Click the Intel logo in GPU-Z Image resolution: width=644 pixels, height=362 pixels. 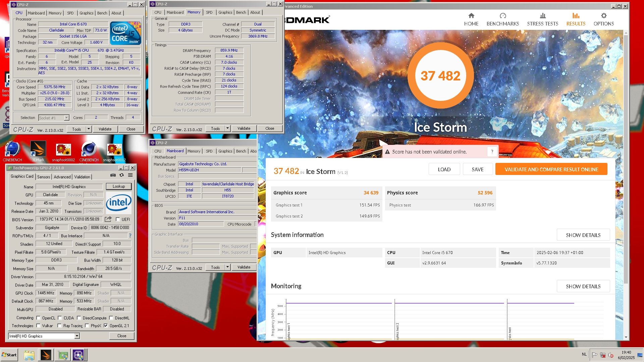(x=119, y=203)
